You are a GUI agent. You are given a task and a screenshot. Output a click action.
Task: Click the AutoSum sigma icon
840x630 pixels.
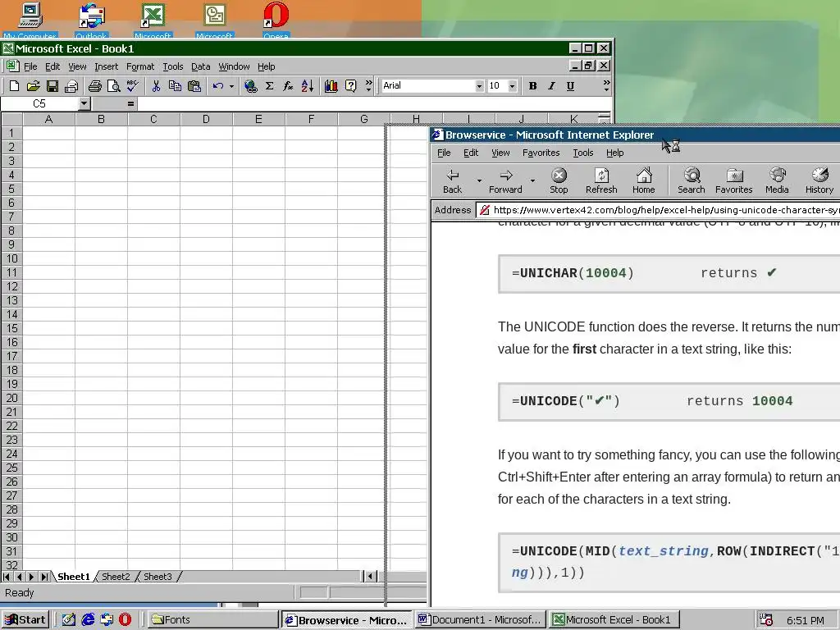(x=269, y=85)
